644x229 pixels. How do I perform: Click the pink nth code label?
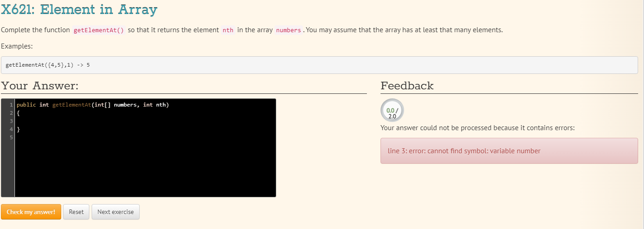tap(228, 30)
